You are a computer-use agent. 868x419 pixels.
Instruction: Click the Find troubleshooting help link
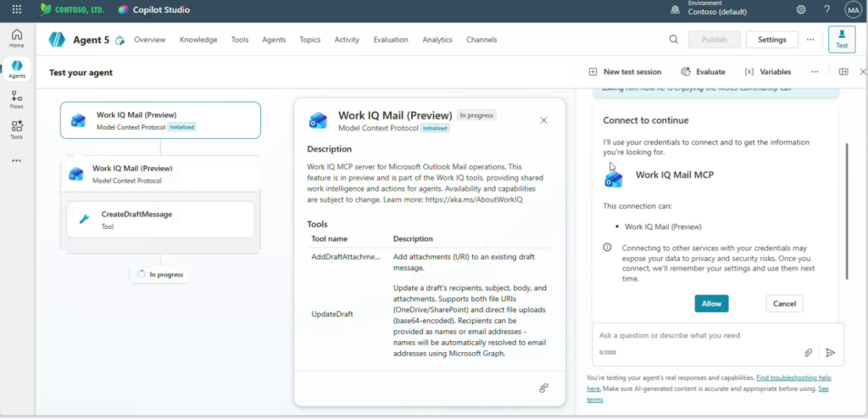pyautogui.click(x=793, y=377)
